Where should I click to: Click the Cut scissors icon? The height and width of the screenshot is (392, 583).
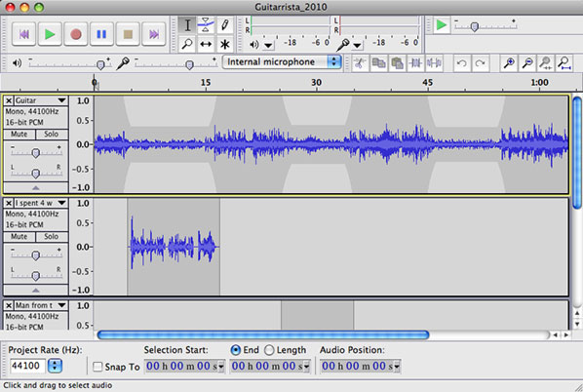pos(360,63)
